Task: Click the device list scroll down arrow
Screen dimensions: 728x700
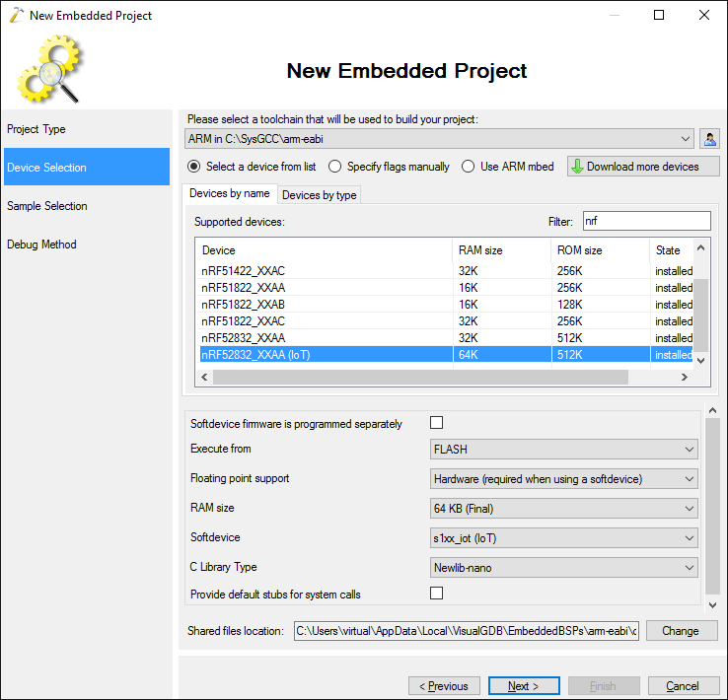Action: point(701,361)
